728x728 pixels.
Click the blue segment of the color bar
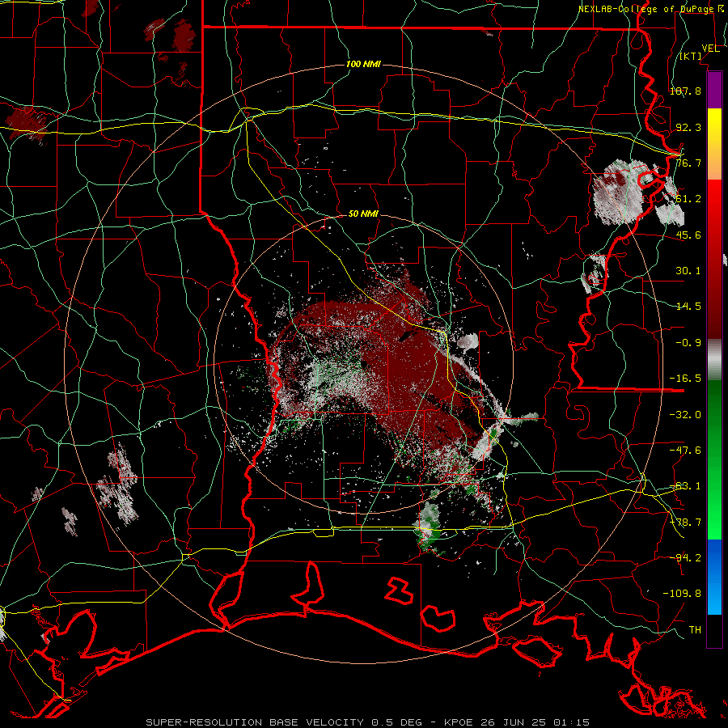click(714, 577)
